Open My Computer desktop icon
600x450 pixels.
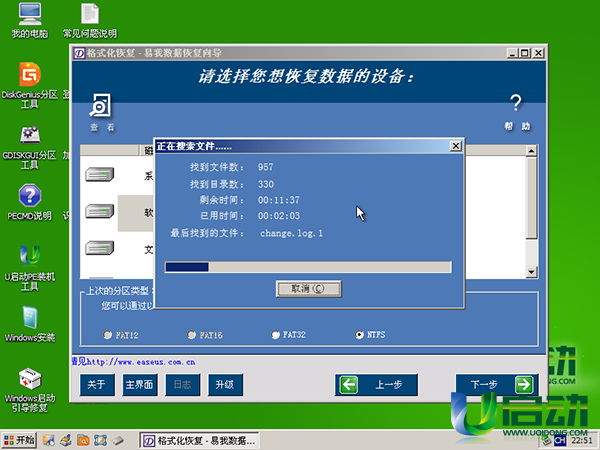pos(30,21)
